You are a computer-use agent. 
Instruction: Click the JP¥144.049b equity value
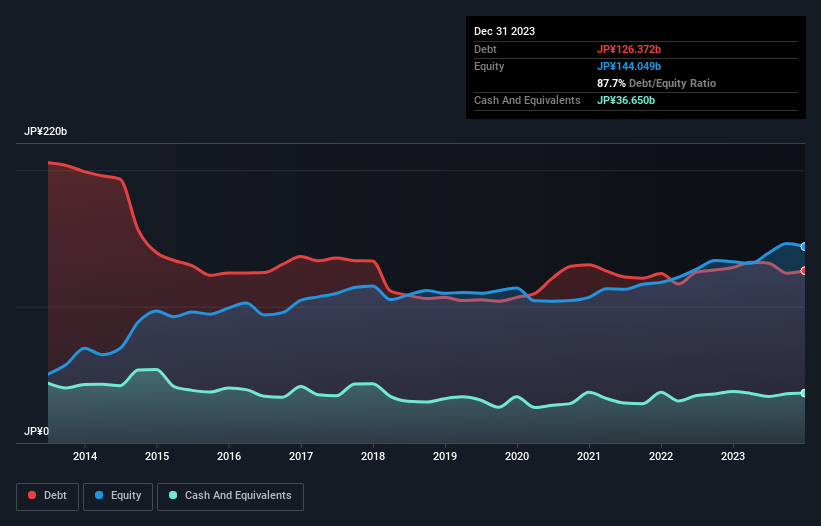[629, 66]
